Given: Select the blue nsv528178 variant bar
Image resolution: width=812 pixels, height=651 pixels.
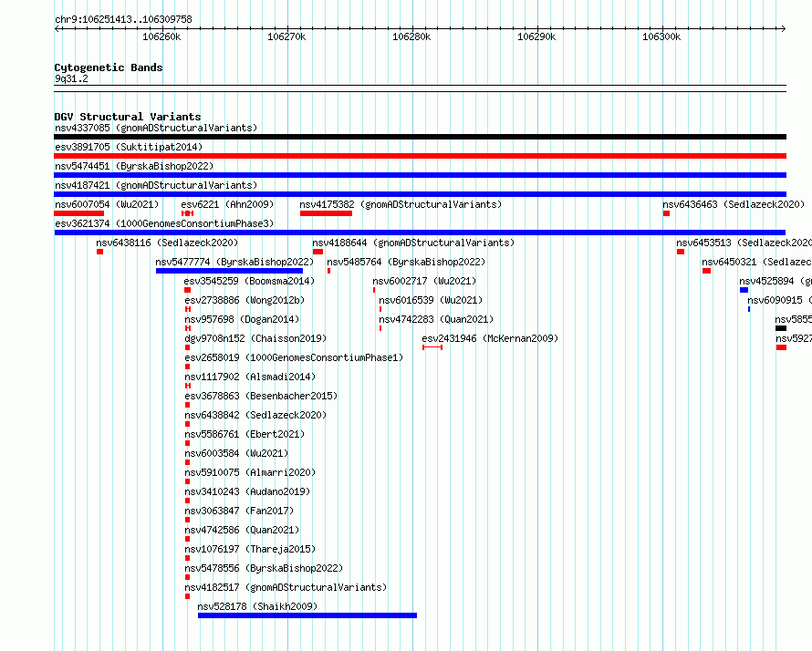Looking at the screenshot, I should click(307, 615).
